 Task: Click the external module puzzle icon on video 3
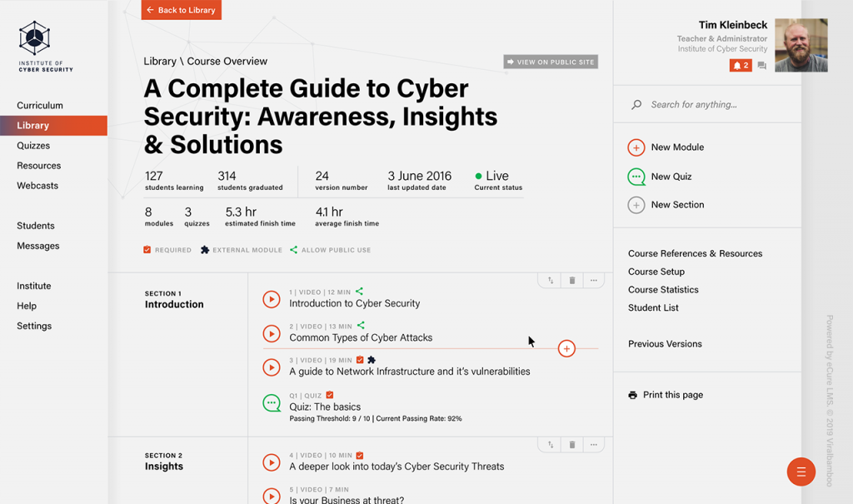click(x=372, y=360)
